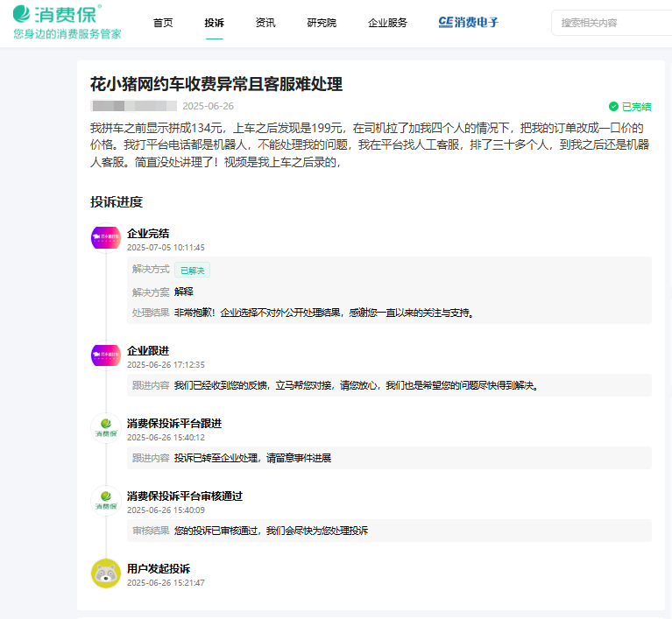Click the 解决方案 value 解释
Image resolution: width=672 pixels, height=619 pixels.
pyautogui.click(x=183, y=292)
